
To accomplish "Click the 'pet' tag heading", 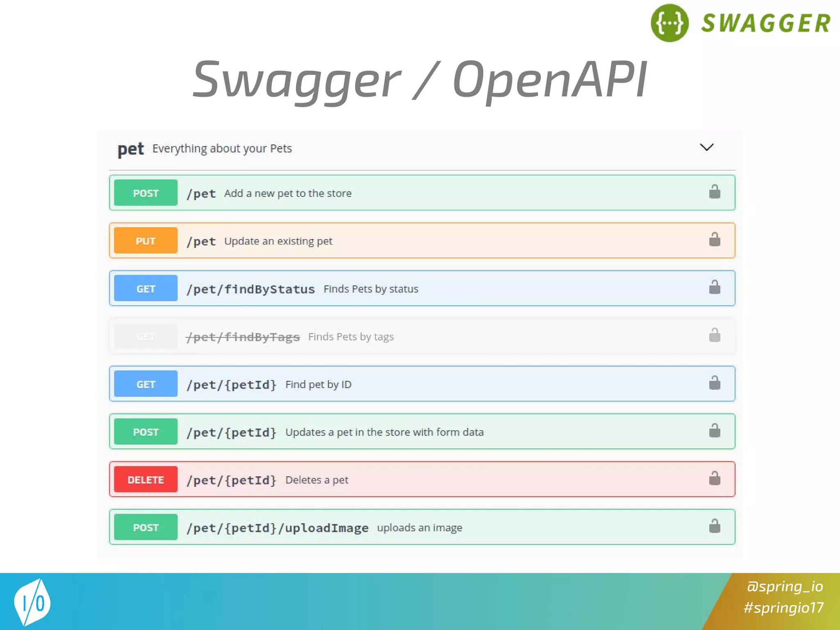I will (x=130, y=149).
